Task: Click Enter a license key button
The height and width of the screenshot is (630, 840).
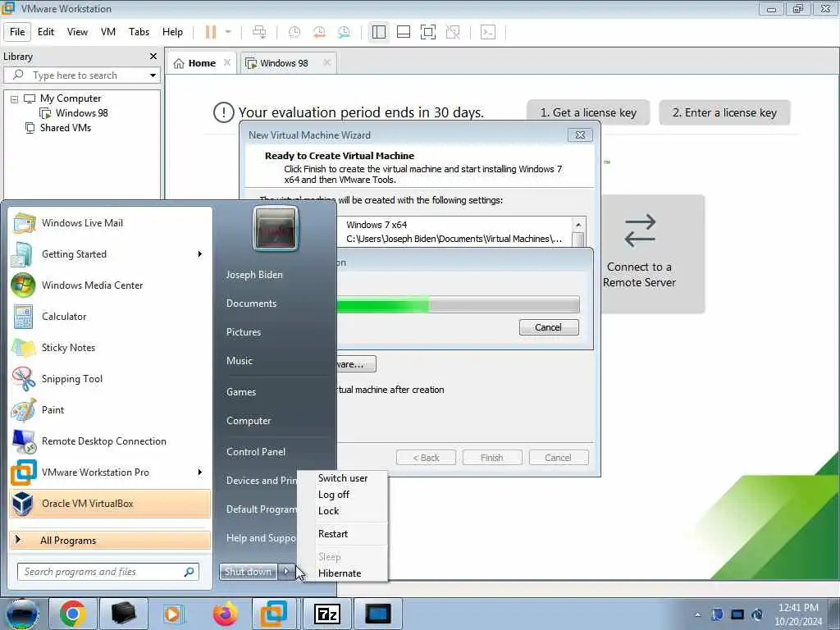Action: 724,112
